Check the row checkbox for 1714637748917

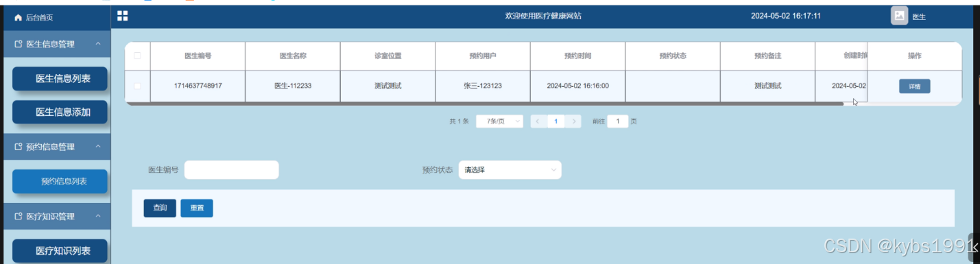click(x=137, y=86)
